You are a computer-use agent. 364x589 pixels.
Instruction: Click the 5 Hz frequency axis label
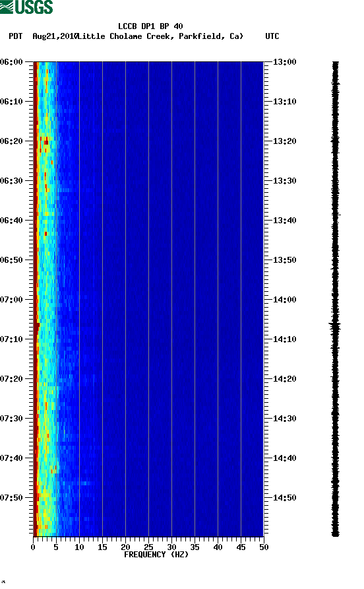pos(56,547)
